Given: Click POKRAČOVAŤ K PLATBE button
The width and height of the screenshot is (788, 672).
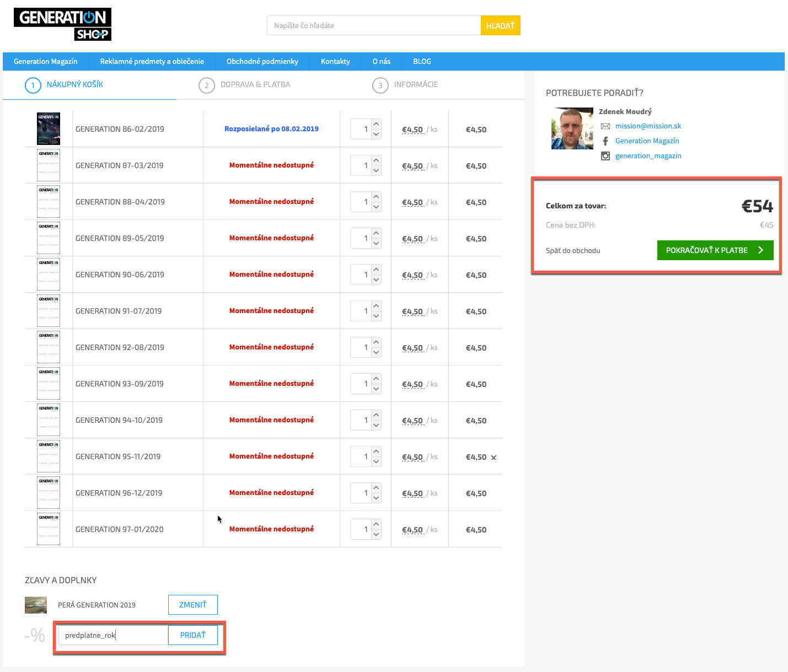Looking at the screenshot, I should [x=715, y=250].
